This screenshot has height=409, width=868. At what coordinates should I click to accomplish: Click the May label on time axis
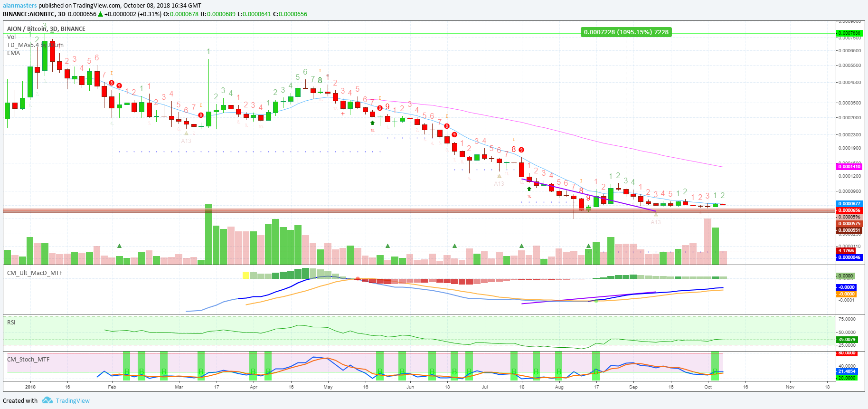pyautogui.click(x=328, y=387)
